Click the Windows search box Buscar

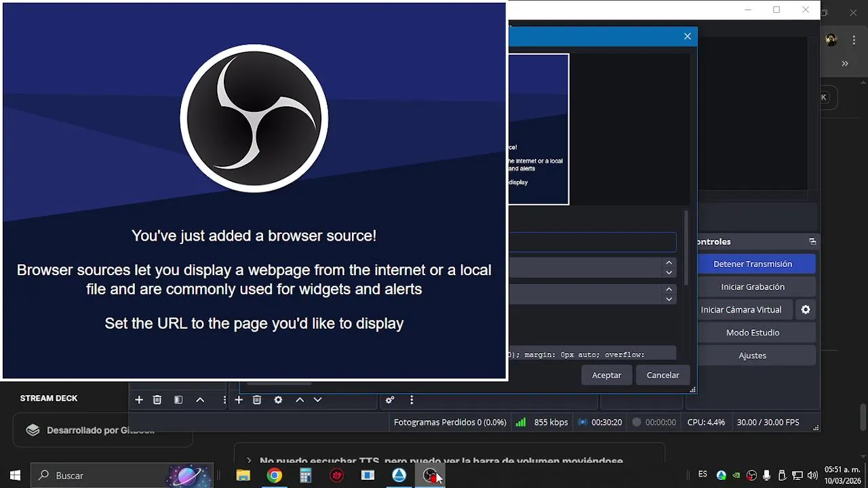pos(122,476)
